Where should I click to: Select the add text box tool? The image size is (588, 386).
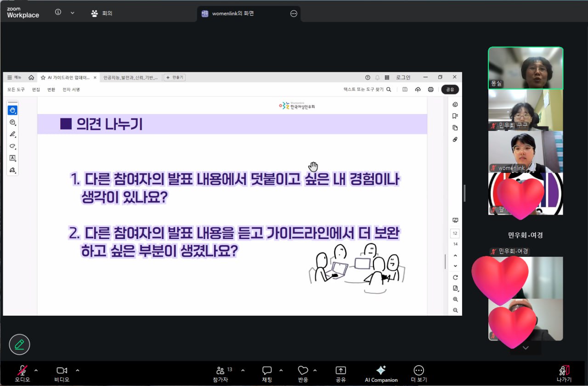click(12, 158)
